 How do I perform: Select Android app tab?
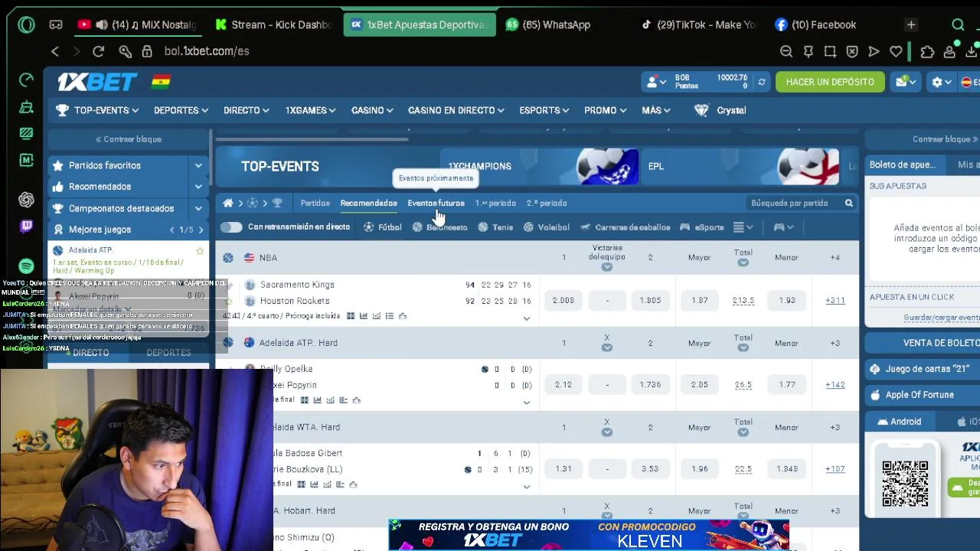pyautogui.click(x=900, y=422)
